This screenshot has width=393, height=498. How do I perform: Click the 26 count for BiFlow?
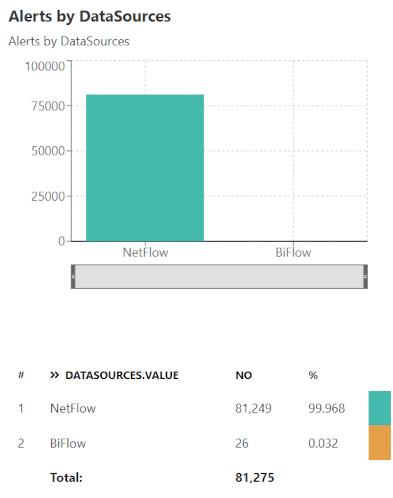242,443
